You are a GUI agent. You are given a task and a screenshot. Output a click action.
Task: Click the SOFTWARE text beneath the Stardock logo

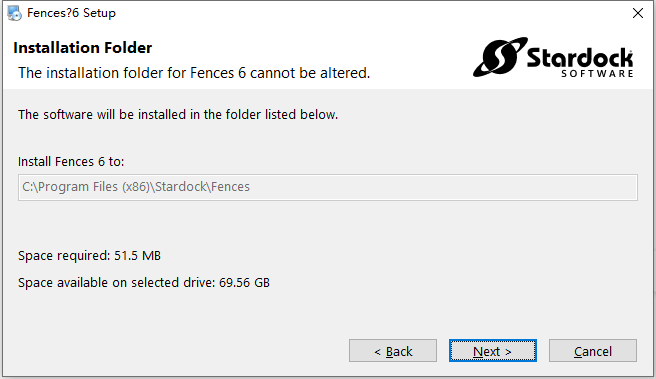597,74
